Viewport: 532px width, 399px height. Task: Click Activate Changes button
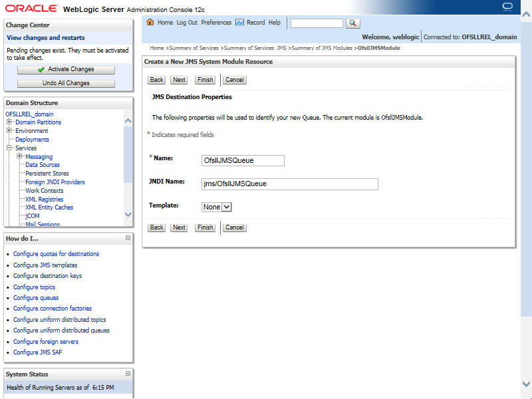click(x=66, y=69)
